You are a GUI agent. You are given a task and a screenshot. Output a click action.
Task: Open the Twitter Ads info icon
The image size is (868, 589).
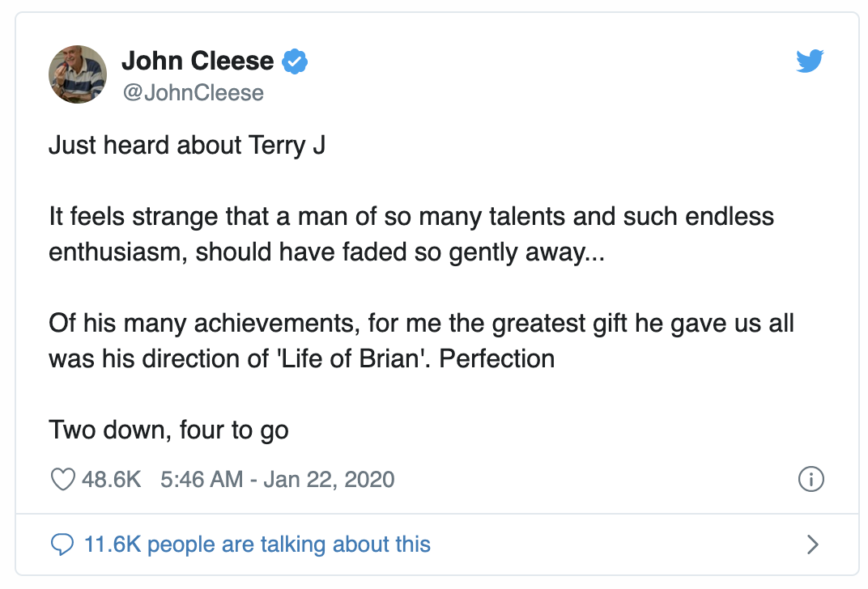click(x=811, y=479)
